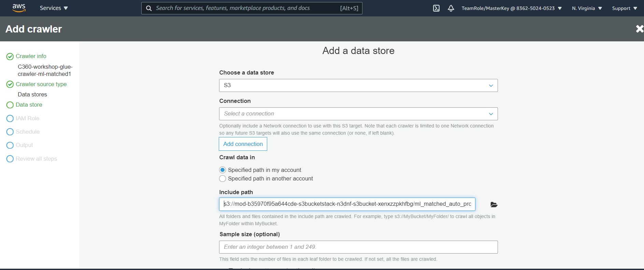
Task: Click the Data store step circle icon
Action: (10, 105)
